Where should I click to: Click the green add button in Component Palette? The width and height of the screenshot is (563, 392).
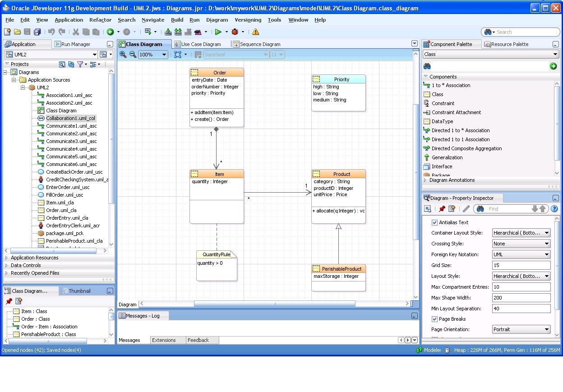tap(553, 66)
